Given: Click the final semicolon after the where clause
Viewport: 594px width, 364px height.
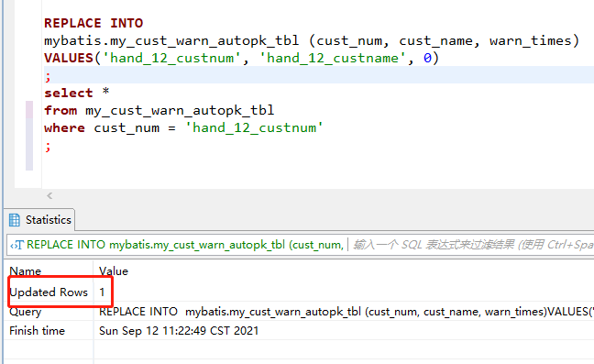Looking at the screenshot, I should coord(48,146).
